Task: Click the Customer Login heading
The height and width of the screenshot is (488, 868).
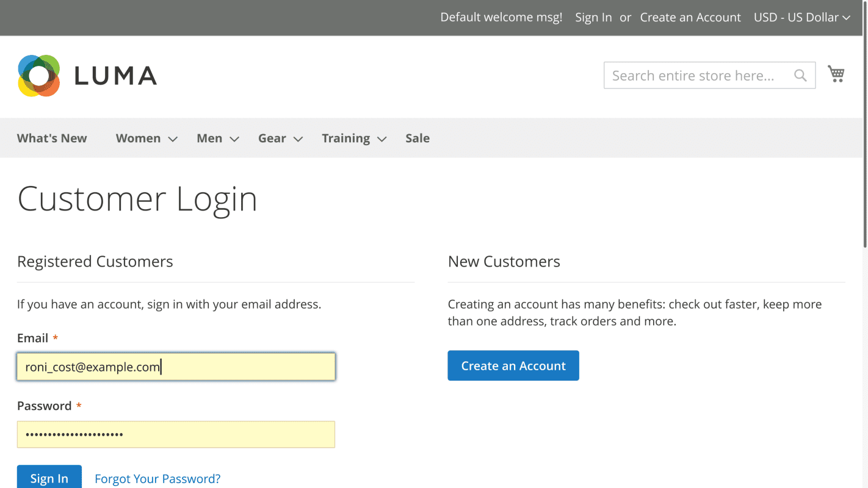Action: tap(137, 199)
